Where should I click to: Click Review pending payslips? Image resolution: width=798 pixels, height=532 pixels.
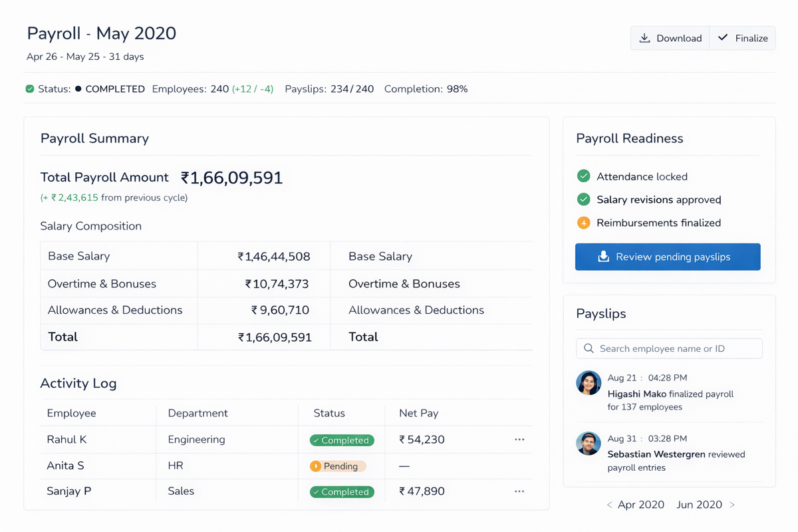tap(668, 257)
